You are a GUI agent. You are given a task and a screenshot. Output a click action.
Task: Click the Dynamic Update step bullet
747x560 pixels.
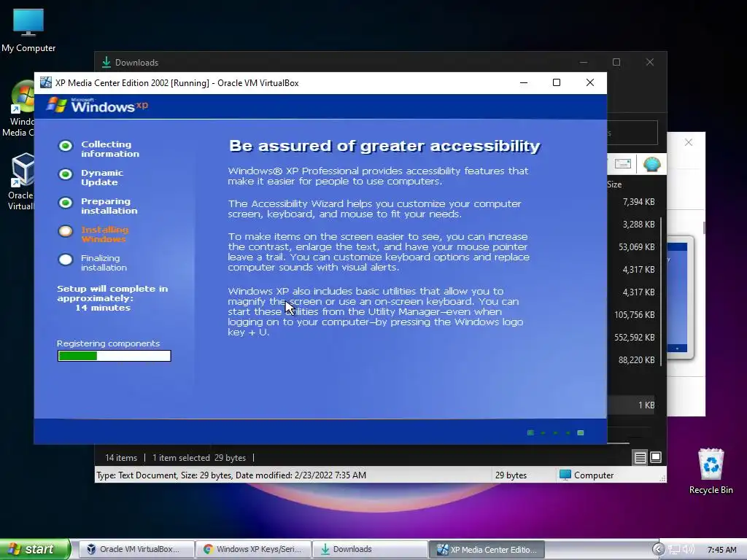pos(66,174)
